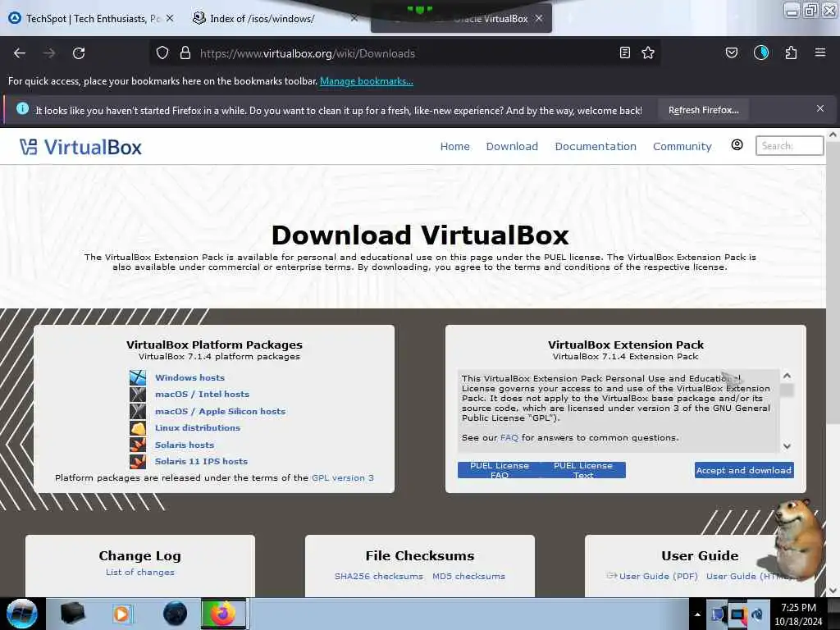Viewport: 840px width, 630px height.
Task: Dismiss the Firefox refresh notification bar
Action: (x=820, y=109)
